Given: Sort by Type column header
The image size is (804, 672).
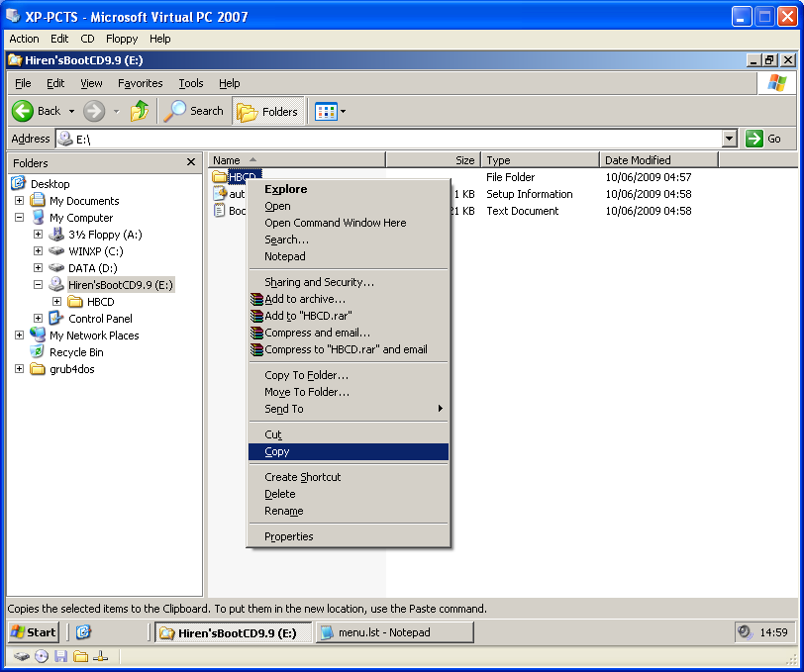Looking at the screenshot, I should (541, 160).
